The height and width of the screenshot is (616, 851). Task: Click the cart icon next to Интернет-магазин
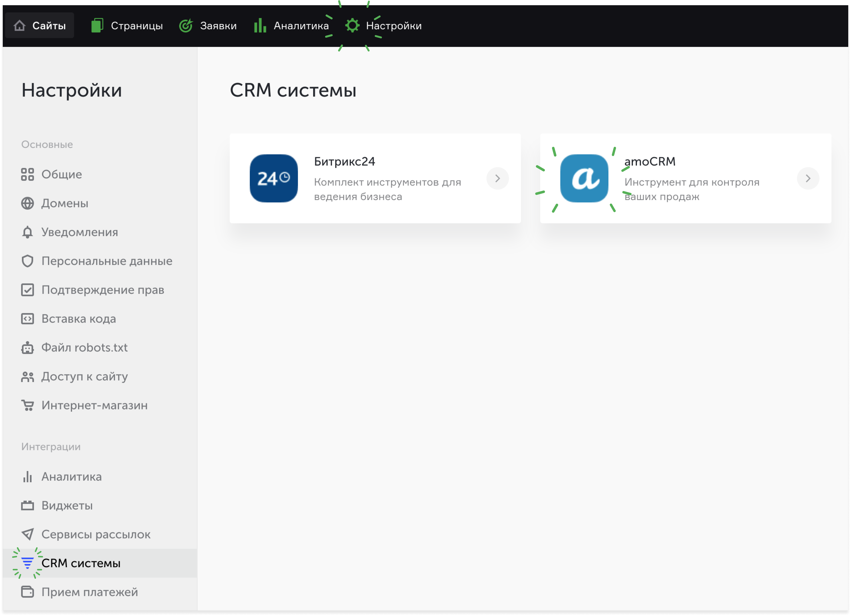(27, 405)
